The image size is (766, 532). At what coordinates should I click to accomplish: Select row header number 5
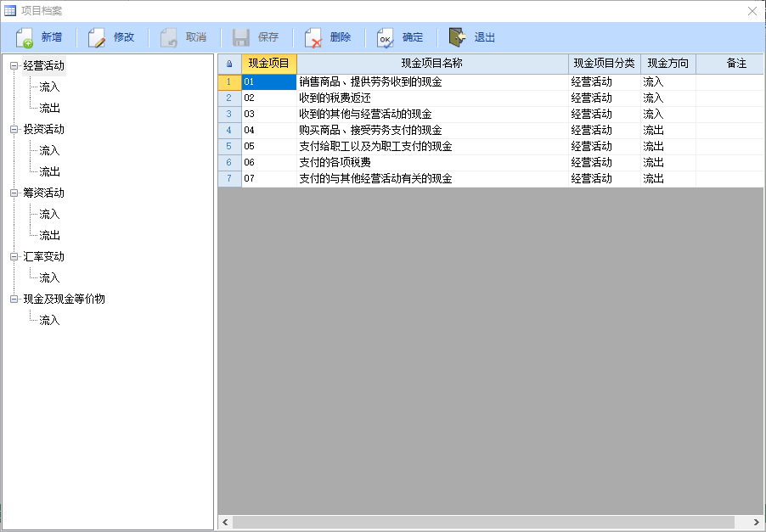point(229,147)
